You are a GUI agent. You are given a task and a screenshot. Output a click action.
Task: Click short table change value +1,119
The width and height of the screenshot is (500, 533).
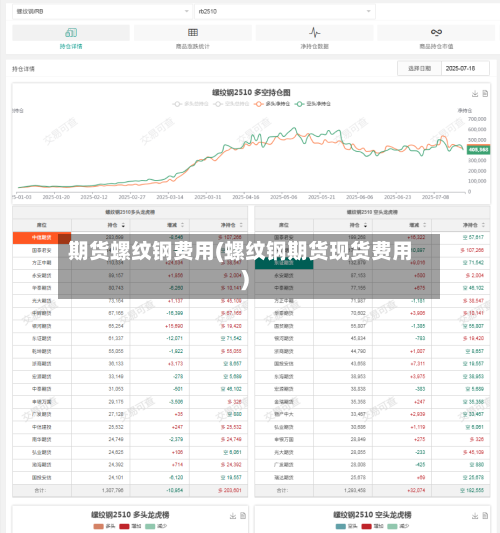click(x=418, y=427)
